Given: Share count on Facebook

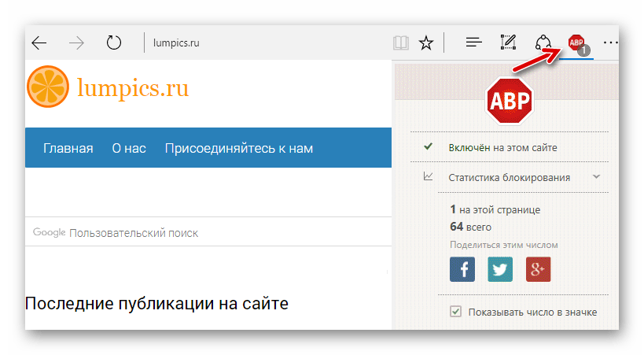Looking at the screenshot, I should 462,269.
